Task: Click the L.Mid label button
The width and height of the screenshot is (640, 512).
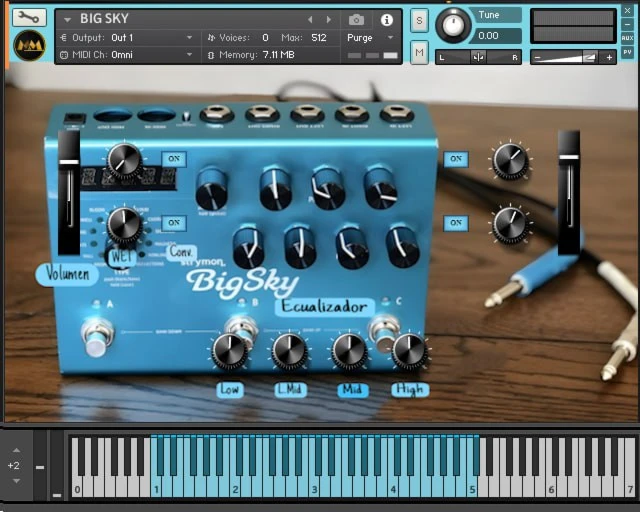Action: point(290,390)
